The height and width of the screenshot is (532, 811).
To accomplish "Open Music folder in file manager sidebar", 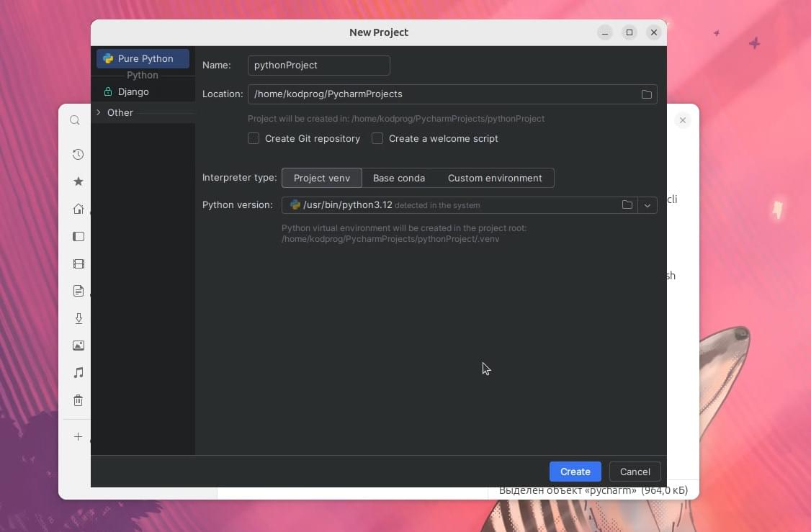I will click(78, 372).
